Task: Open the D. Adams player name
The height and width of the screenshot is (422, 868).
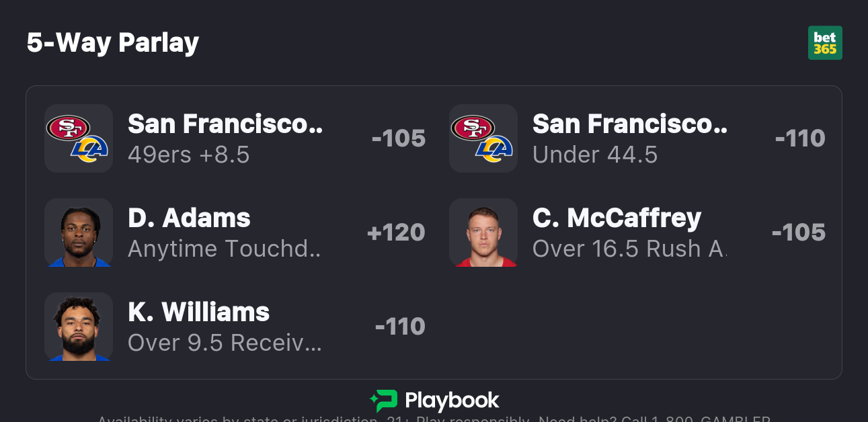Action: coord(189,218)
